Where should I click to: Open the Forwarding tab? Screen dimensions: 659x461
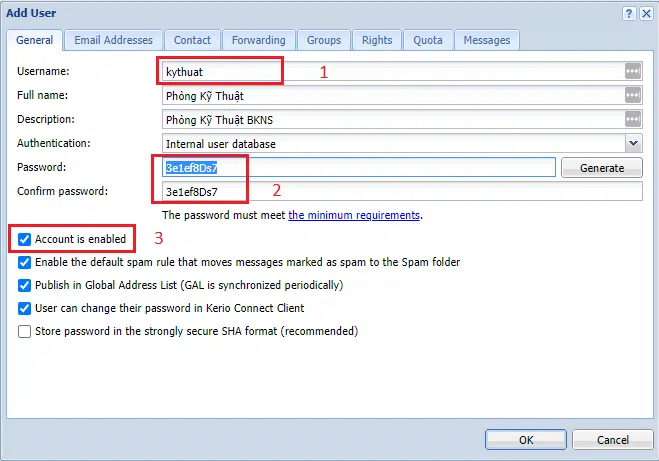[260, 40]
